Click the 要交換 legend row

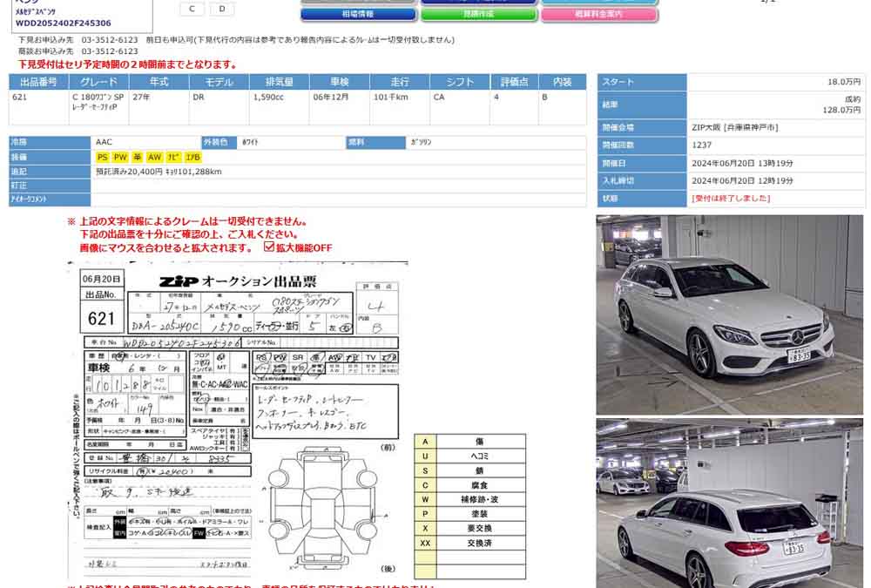[470, 529]
